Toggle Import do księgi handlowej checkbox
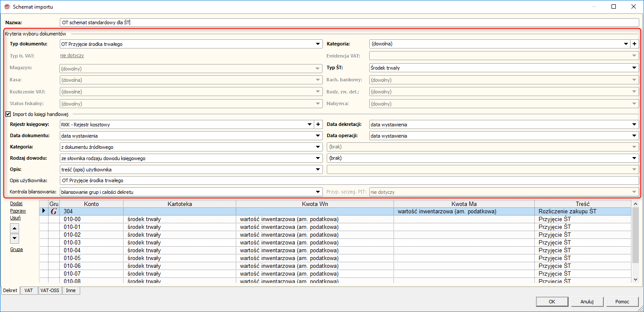 pyautogui.click(x=8, y=114)
